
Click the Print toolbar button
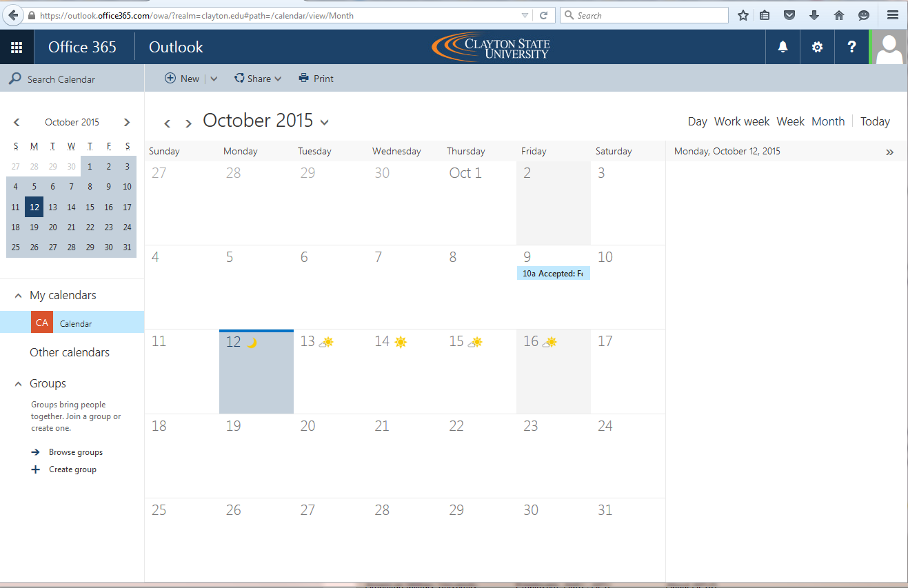pyautogui.click(x=316, y=79)
